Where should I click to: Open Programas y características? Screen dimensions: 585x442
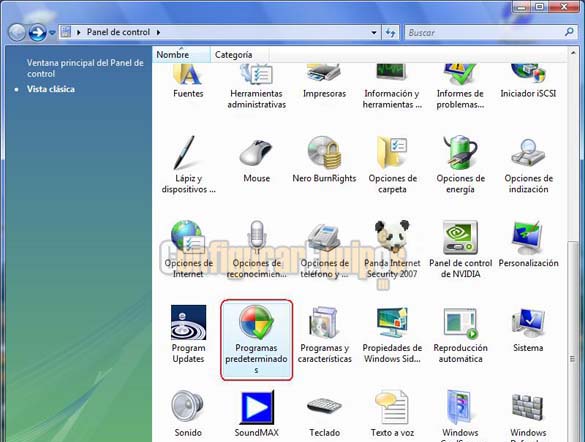tap(324, 334)
